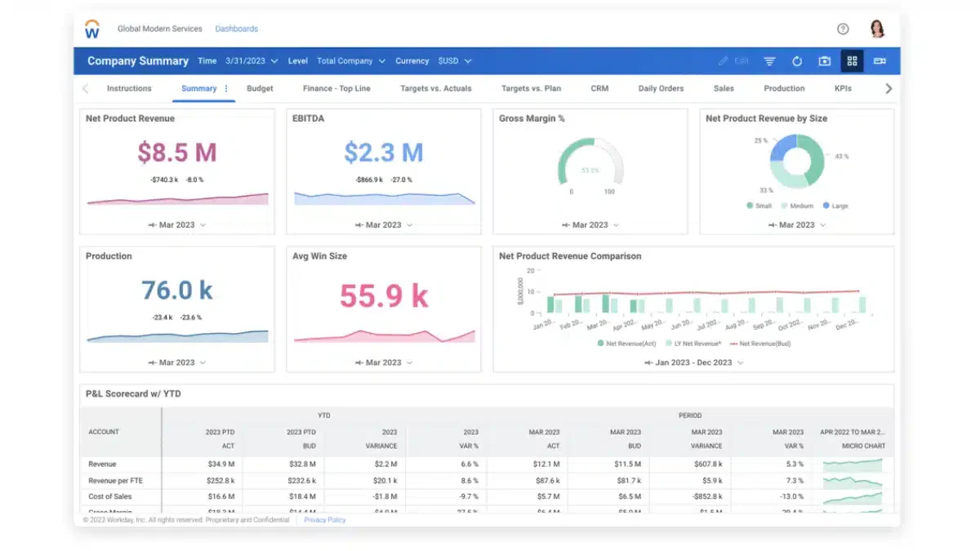This screenshot has width=980, height=551.
Task: Toggle the LY Net Revenue legend series
Action: pos(693,344)
